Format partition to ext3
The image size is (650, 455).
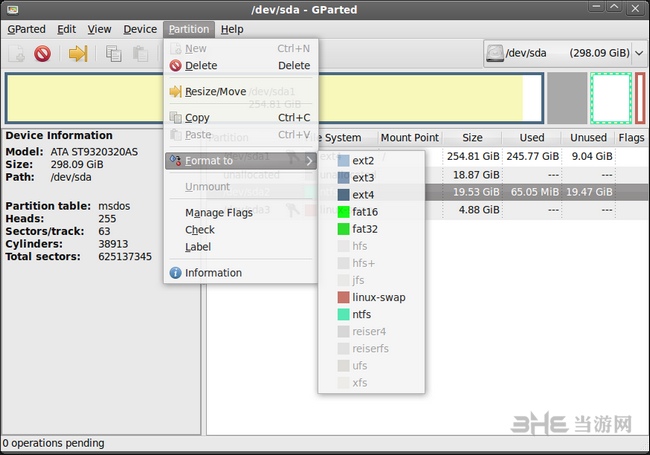coord(371,177)
